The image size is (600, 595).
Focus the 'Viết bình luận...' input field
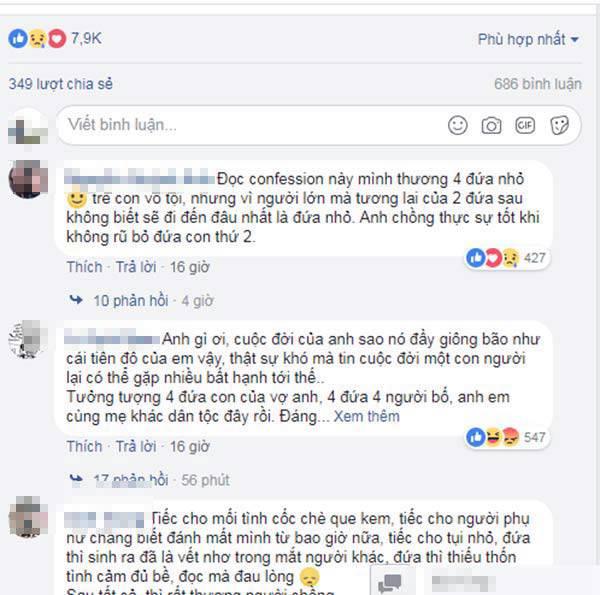(253, 125)
